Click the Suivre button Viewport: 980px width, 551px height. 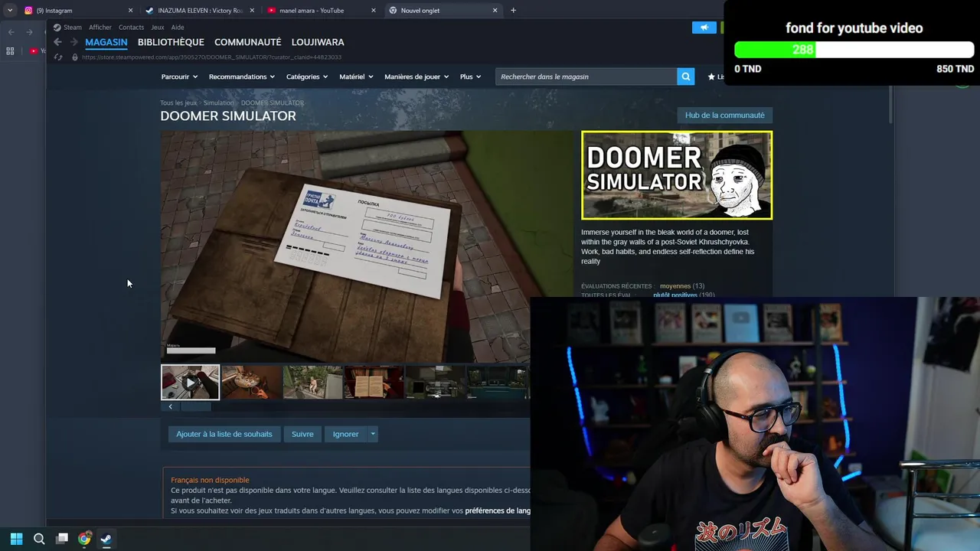point(302,434)
